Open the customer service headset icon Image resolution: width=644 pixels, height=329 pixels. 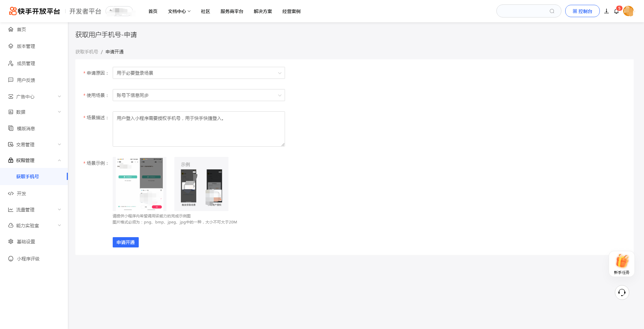[x=622, y=293]
